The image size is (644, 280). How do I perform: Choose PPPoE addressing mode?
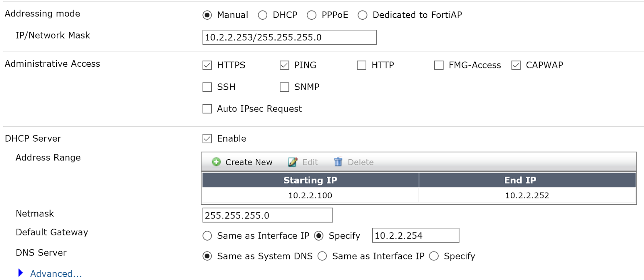tap(312, 15)
